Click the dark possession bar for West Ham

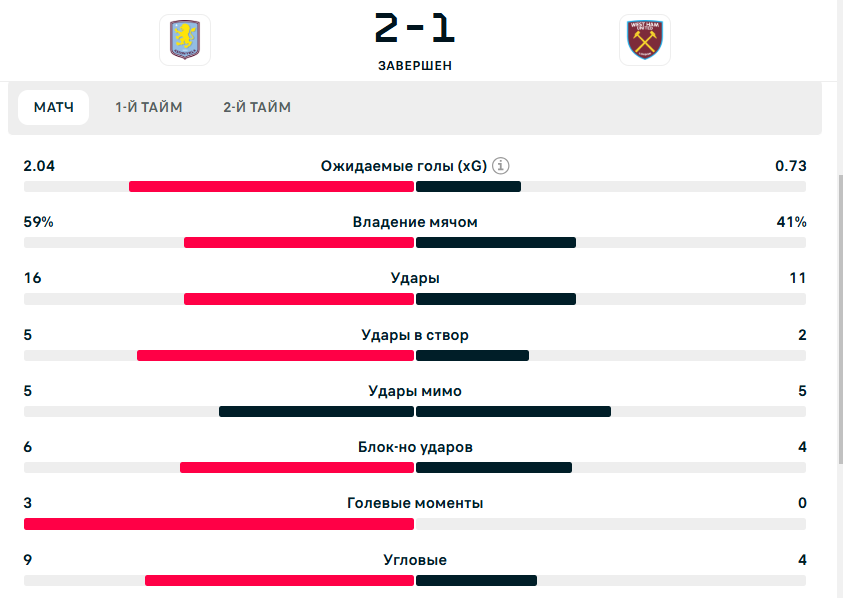496,243
